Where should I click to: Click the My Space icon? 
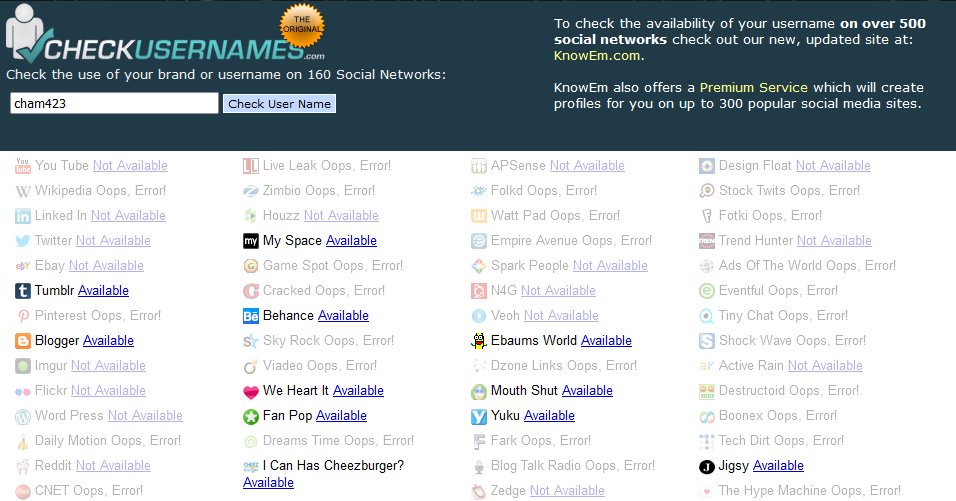(251, 241)
